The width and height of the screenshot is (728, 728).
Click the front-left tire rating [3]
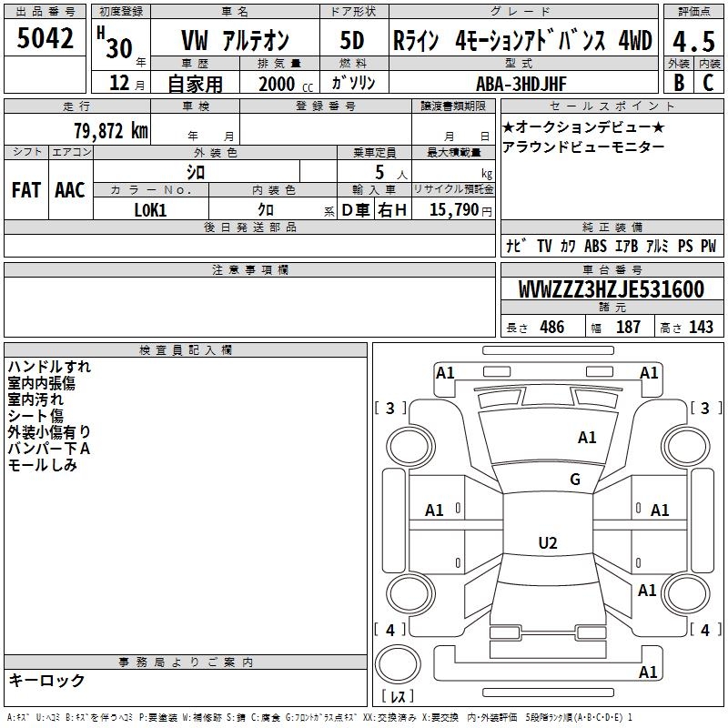pyautogui.click(x=391, y=409)
